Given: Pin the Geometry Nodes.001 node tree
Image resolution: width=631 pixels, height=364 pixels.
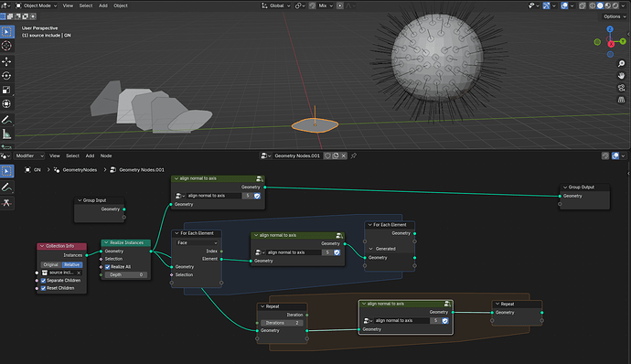Looking at the screenshot, I should (354, 155).
